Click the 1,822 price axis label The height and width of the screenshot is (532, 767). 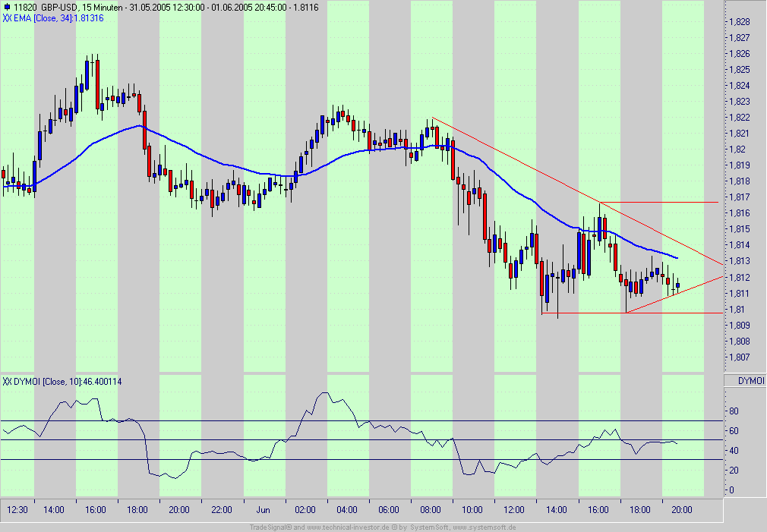(740, 118)
